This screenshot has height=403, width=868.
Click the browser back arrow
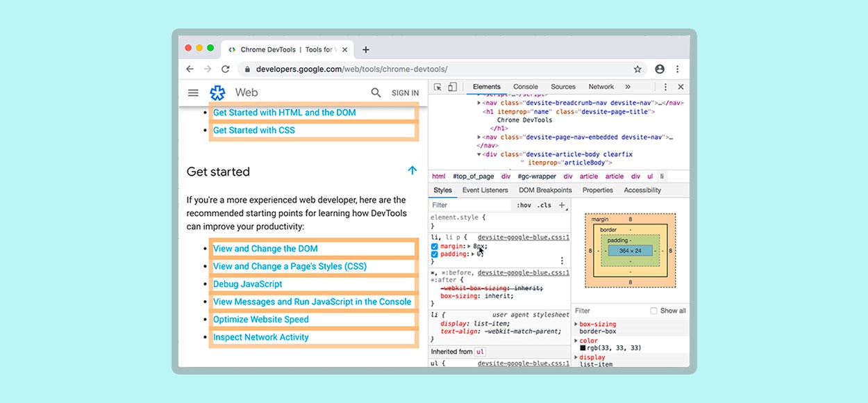coord(190,69)
